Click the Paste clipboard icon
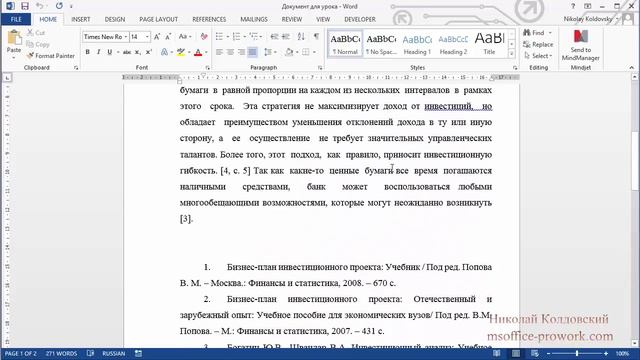Screen dimensions: 640x360 (14, 38)
